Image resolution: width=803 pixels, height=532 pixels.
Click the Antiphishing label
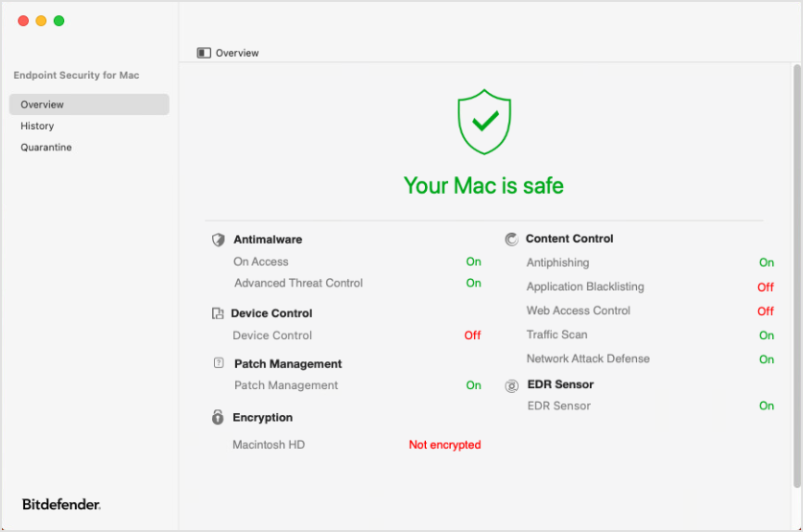[557, 263]
